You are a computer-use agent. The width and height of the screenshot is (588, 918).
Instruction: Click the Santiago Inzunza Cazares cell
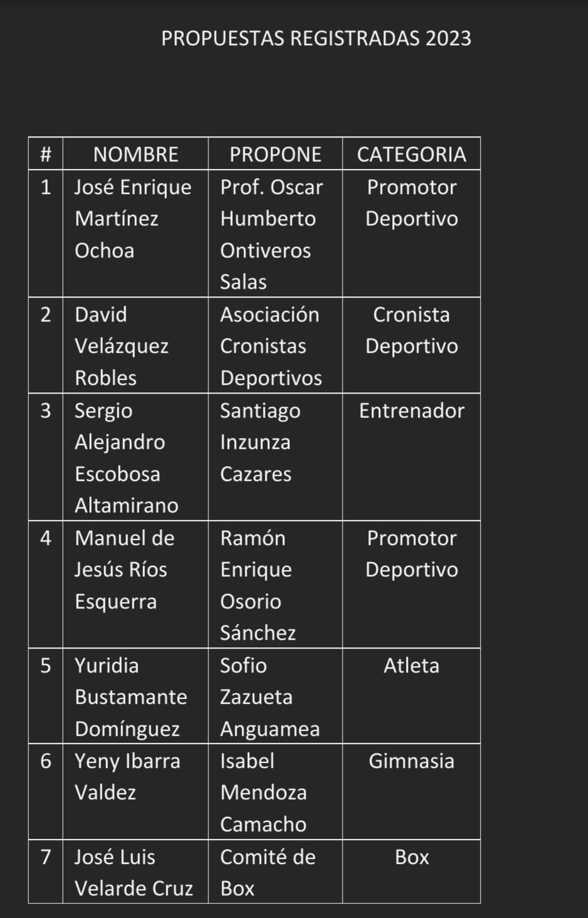pyautogui.click(x=275, y=457)
